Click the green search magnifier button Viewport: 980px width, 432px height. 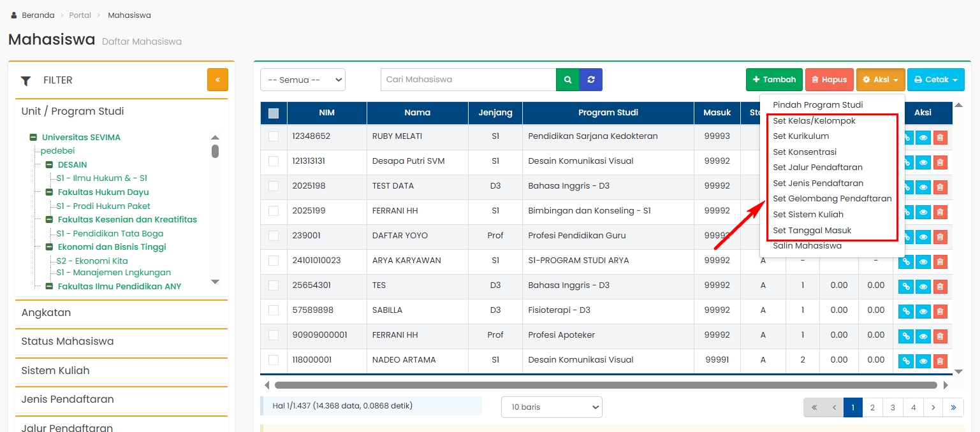(567, 80)
